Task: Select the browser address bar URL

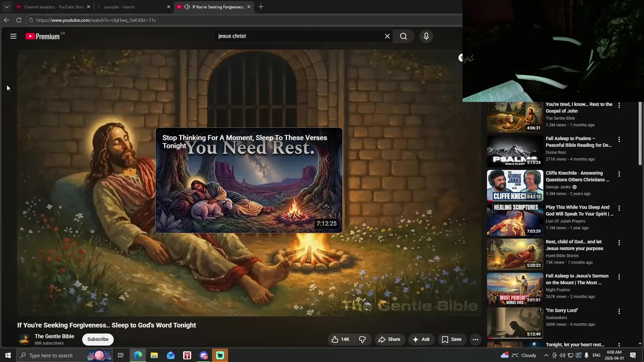Action: [x=96, y=20]
